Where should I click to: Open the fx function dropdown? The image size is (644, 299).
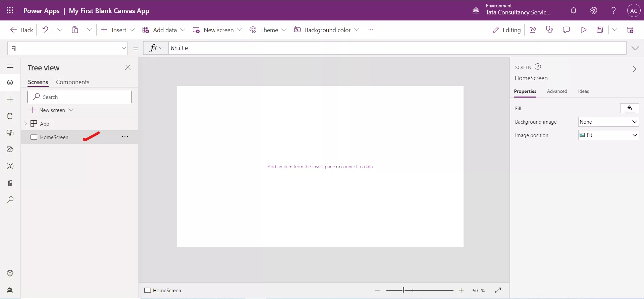pyautogui.click(x=156, y=48)
